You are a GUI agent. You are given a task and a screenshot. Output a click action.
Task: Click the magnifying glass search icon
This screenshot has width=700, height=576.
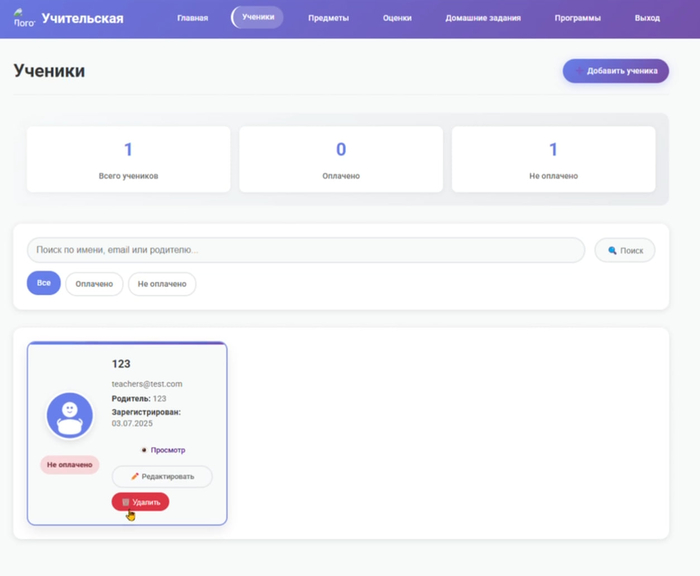[x=612, y=250]
